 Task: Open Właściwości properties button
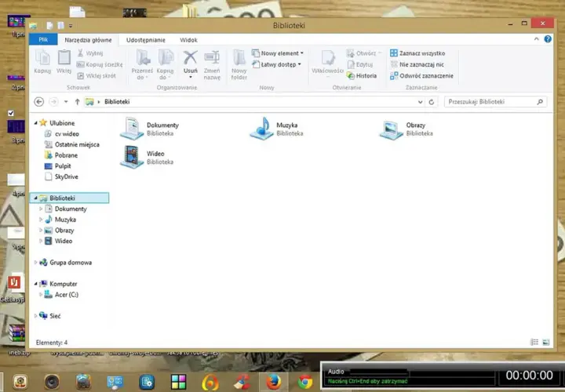click(x=327, y=63)
